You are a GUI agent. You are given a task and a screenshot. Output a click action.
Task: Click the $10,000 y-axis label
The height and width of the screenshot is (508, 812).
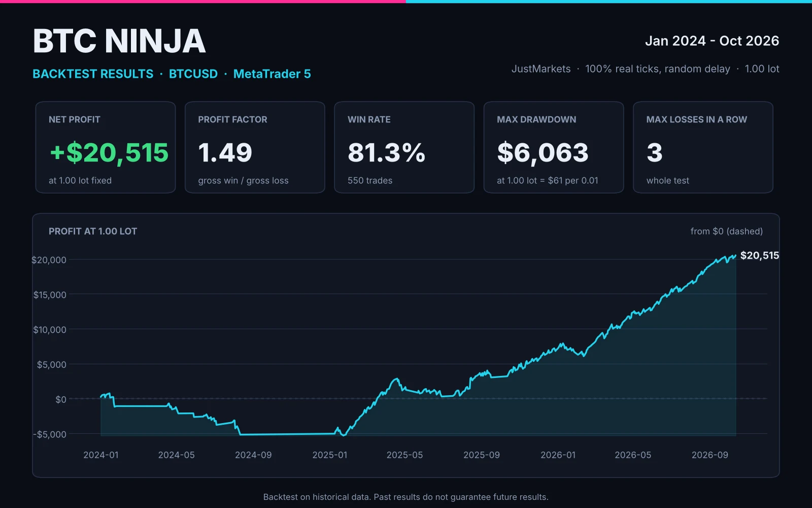pos(50,330)
